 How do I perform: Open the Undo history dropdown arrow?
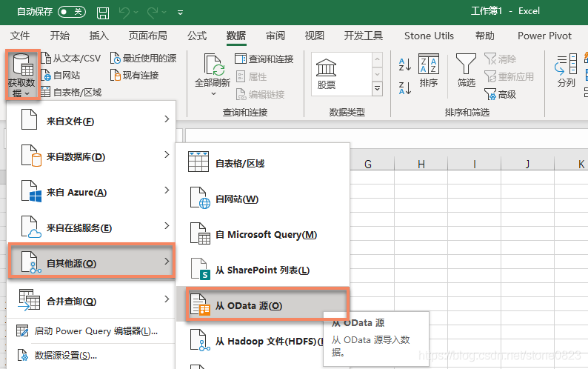point(136,13)
